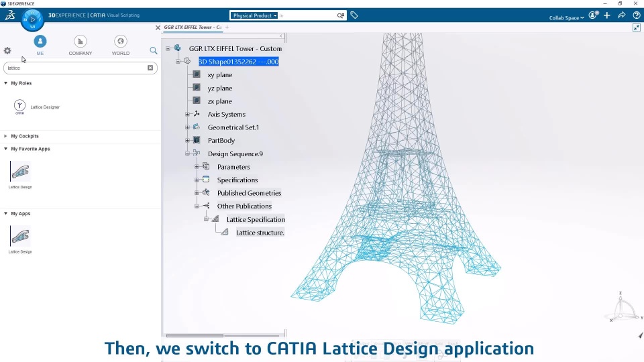This screenshot has width=644, height=362.
Task: Switch to the WORLD tab
Action: (120, 45)
